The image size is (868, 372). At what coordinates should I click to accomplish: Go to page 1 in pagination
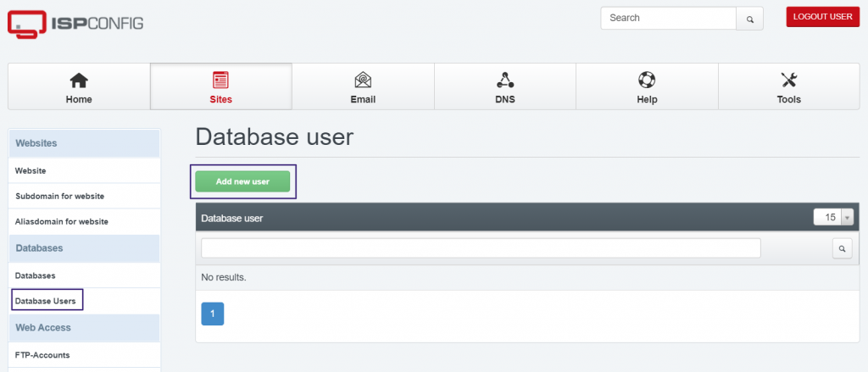coord(213,314)
